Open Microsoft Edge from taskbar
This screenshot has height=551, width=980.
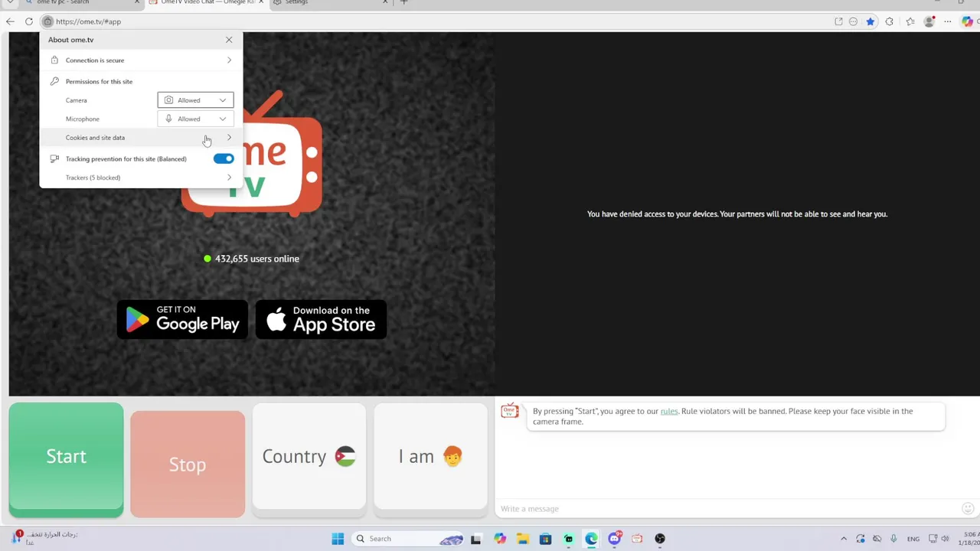[592, 539]
